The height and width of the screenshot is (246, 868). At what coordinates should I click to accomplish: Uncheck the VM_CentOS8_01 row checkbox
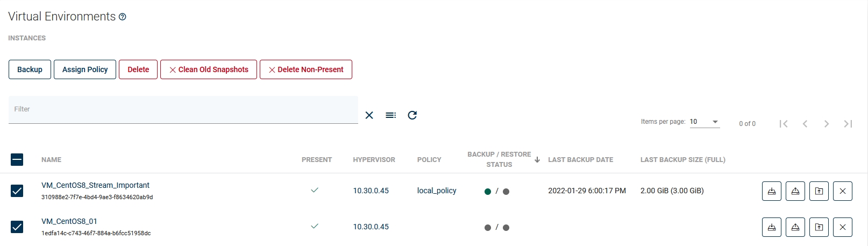click(17, 227)
